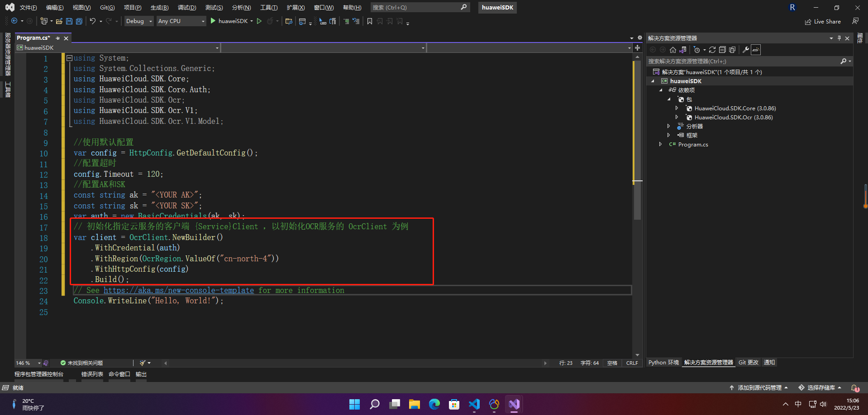Save Program.cs with the single disk icon
868x415 pixels.
[x=69, y=21]
